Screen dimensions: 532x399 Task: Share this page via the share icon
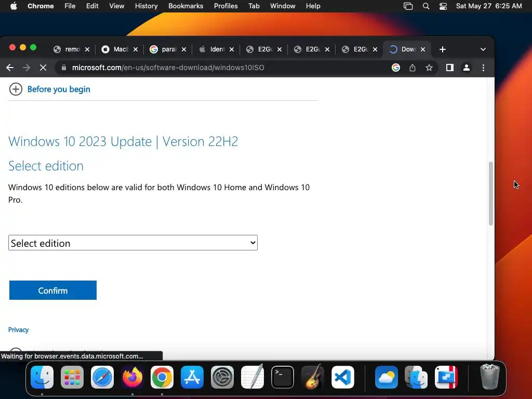pos(412,68)
